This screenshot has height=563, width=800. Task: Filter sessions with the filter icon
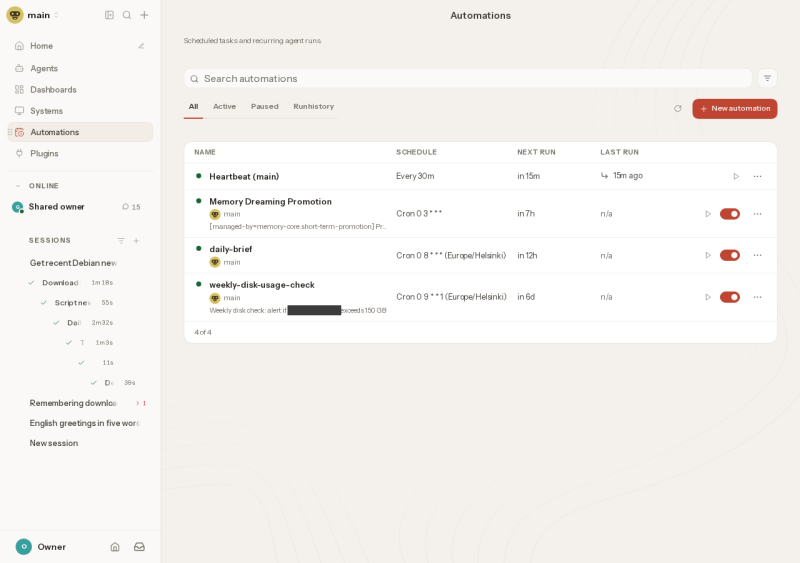tap(121, 240)
